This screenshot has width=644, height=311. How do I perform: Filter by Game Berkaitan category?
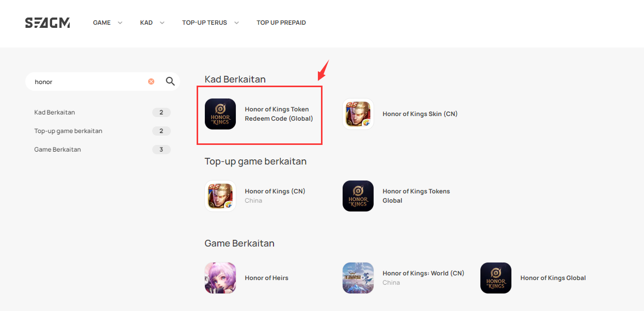[102, 150]
